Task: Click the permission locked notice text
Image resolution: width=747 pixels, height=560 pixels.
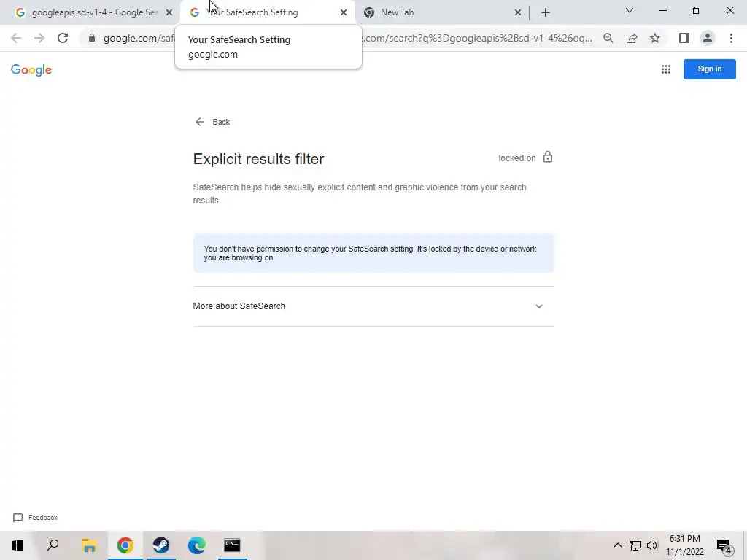Action: point(370,253)
